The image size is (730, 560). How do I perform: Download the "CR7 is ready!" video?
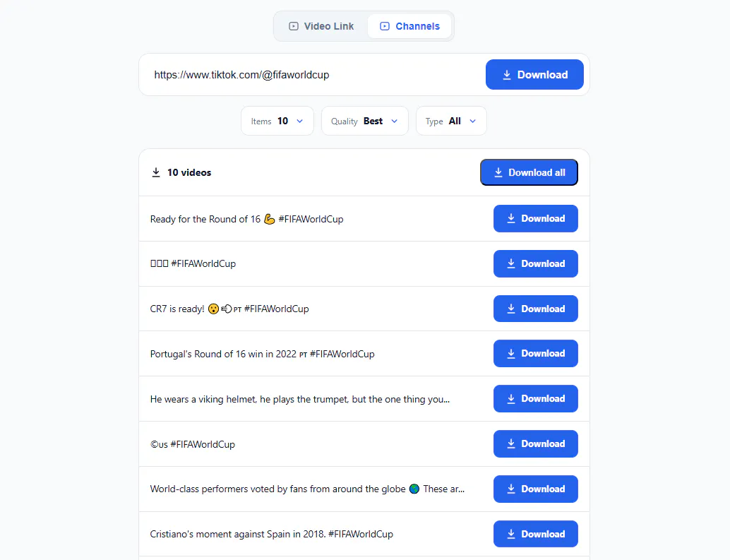(535, 309)
